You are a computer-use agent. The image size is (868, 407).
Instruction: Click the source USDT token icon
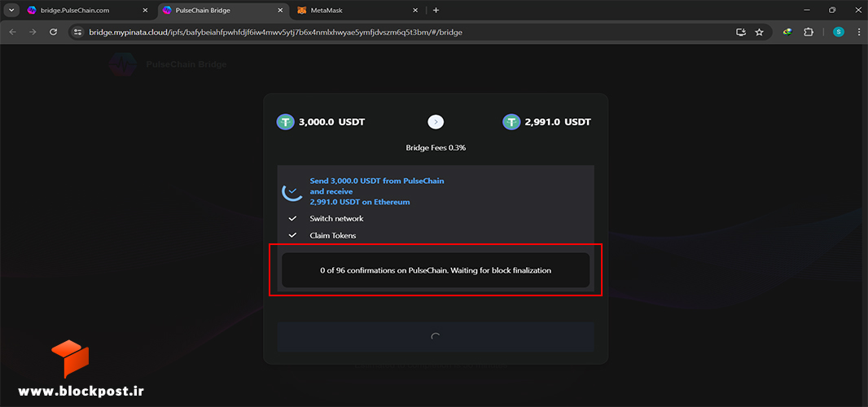[x=286, y=122]
